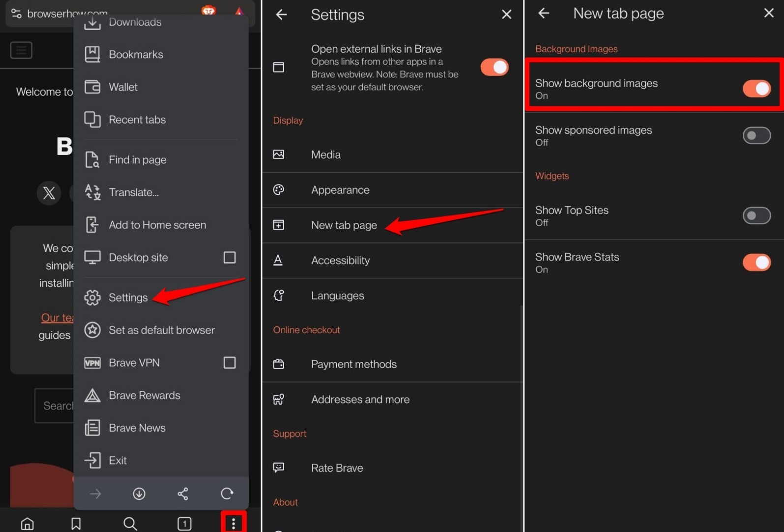Open Addresses and more settings
784x532 pixels.
pyautogui.click(x=392, y=399)
